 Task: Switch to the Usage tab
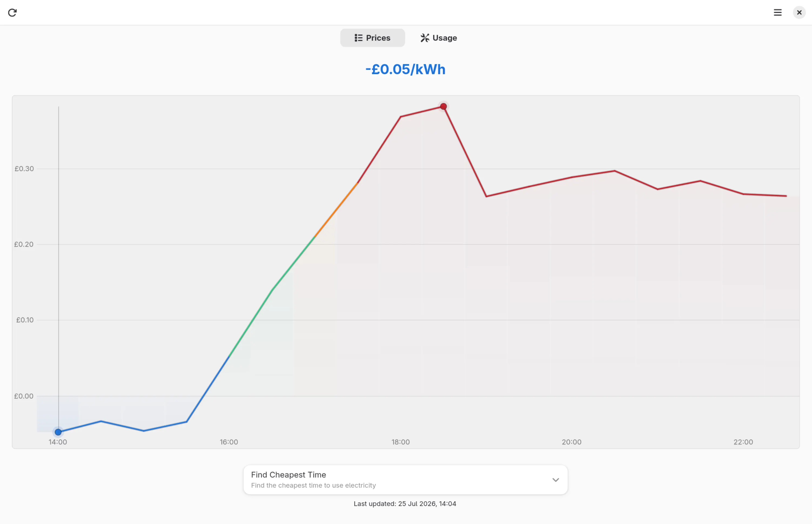439,38
